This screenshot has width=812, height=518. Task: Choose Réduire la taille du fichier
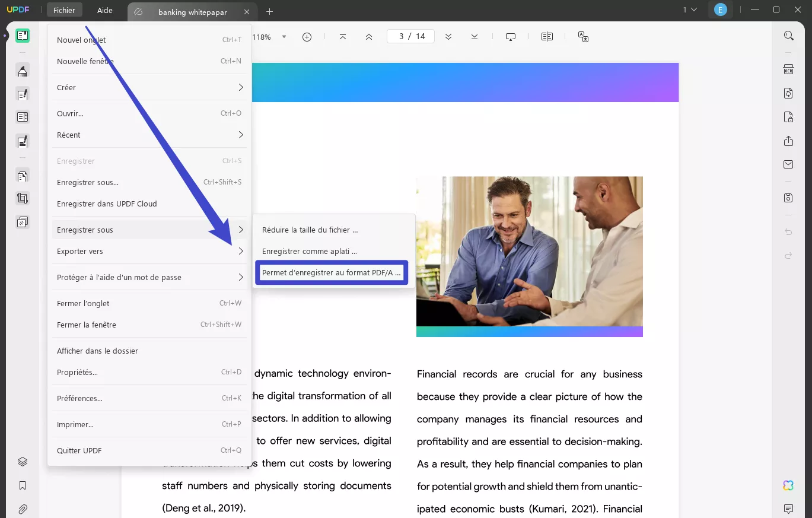click(309, 230)
